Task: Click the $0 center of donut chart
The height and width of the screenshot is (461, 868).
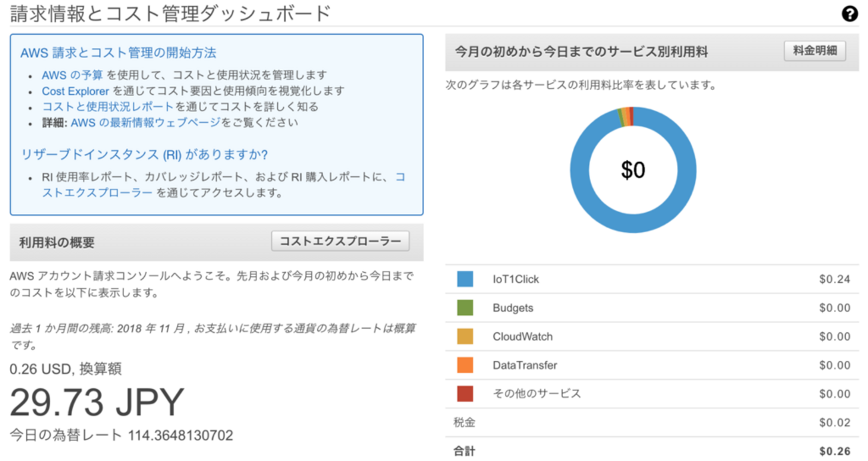Action: (x=633, y=171)
